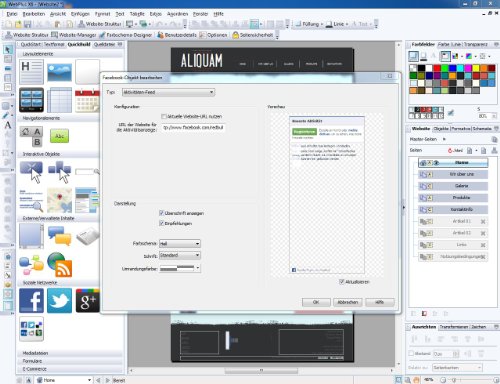Click the chat bubbles icon
Screen dimensions: 500x384
59,236
